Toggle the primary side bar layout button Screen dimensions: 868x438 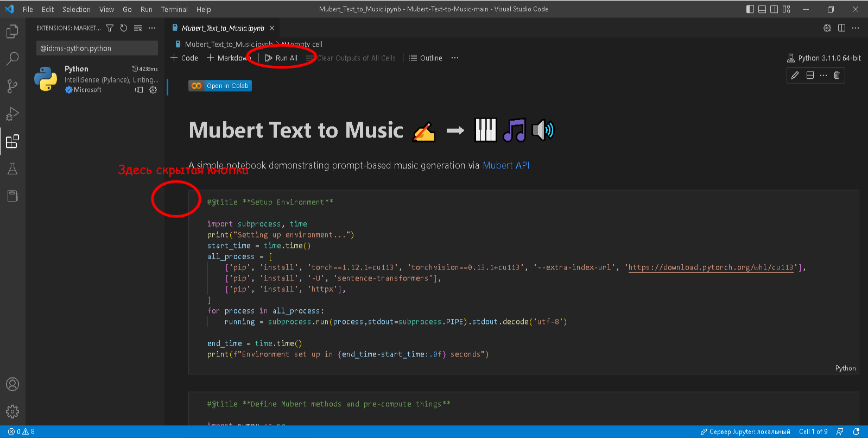click(x=750, y=9)
